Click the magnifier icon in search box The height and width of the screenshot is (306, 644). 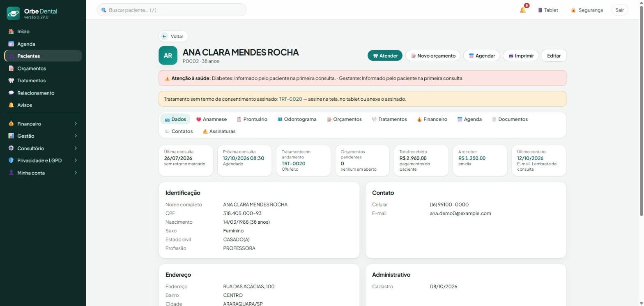(x=104, y=10)
